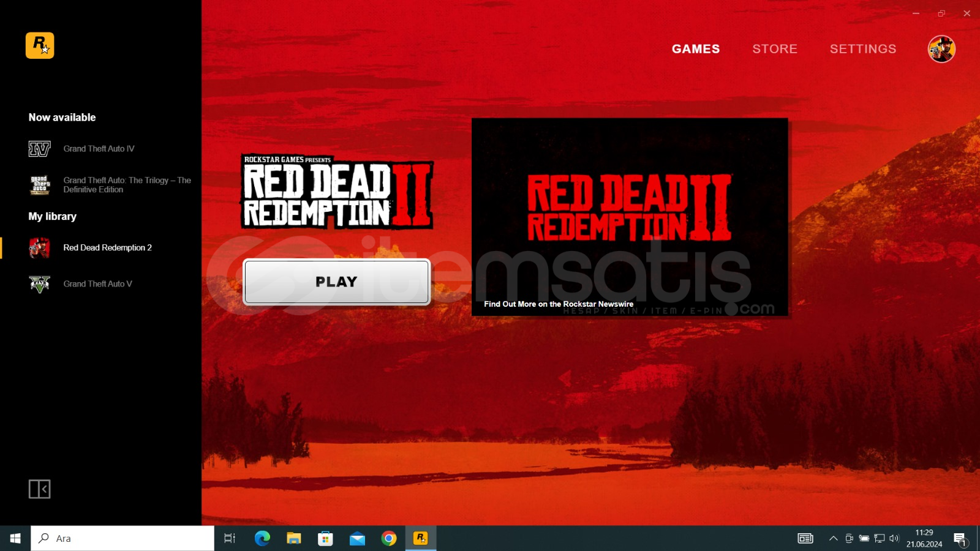Click the Meet Now tray icon

point(849,538)
